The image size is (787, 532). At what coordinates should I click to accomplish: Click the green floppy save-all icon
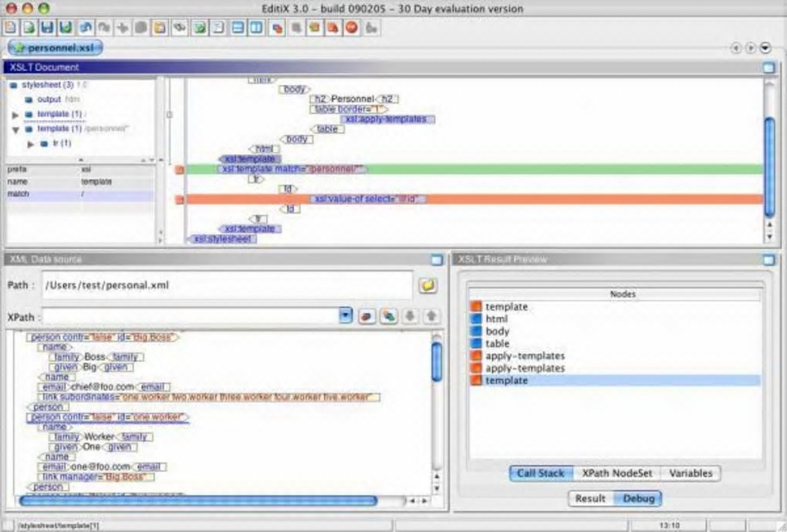pos(66,27)
